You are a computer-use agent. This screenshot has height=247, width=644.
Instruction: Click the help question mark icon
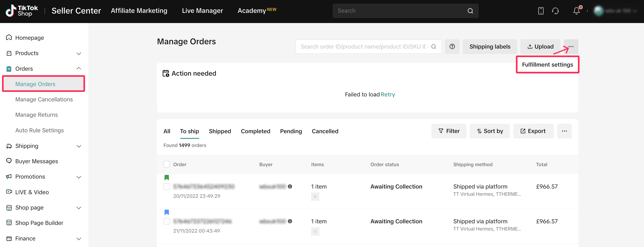pyautogui.click(x=452, y=47)
